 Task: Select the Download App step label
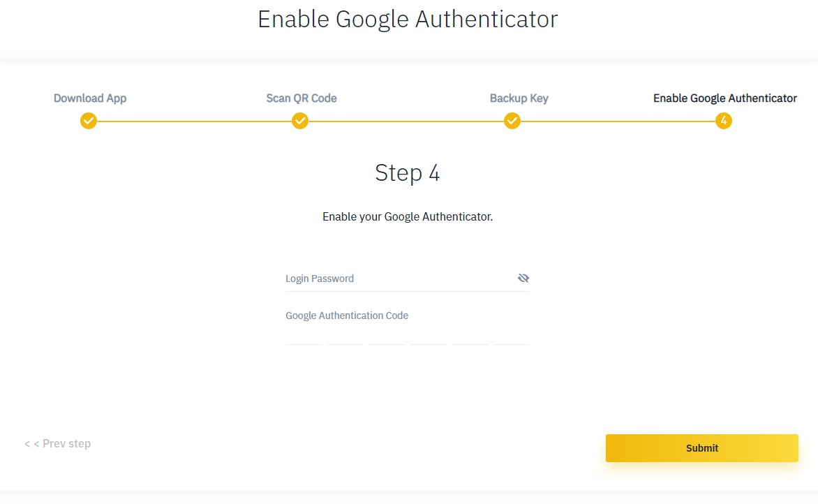point(89,98)
